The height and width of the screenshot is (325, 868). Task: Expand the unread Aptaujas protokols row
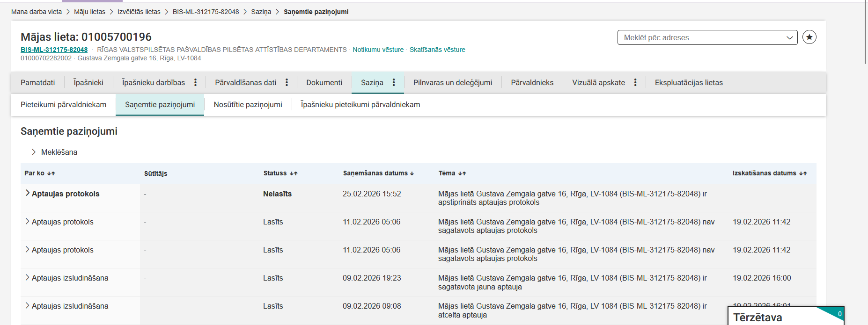click(27, 193)
